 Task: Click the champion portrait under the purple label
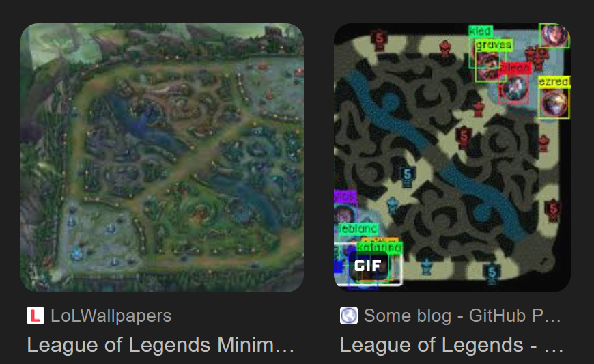[345, 214]
